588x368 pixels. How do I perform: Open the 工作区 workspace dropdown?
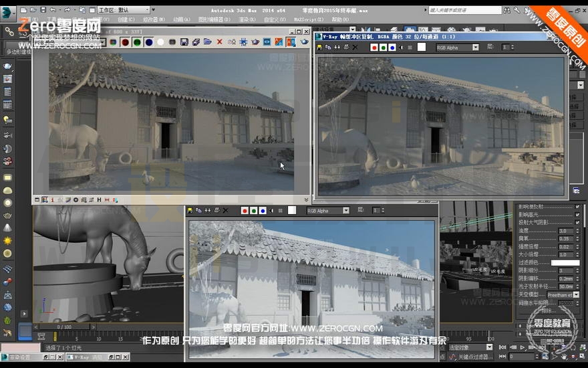pyautogui.click(x=124, y=10)
